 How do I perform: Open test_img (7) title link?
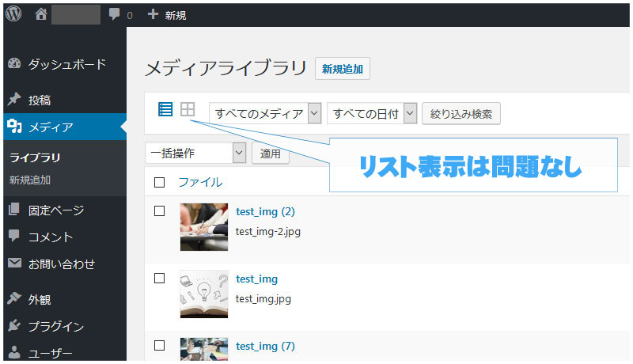(x=265, y=347)
